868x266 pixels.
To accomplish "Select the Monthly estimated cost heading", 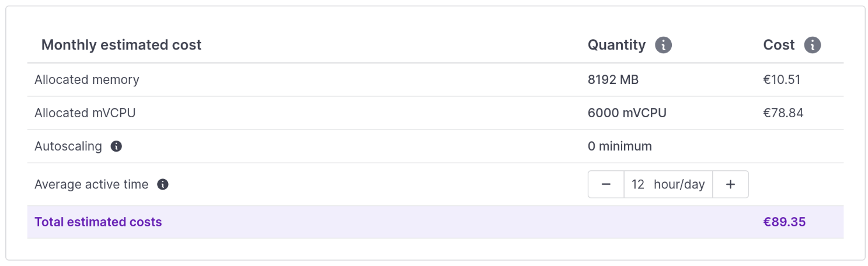I will [x=121, y=45].
